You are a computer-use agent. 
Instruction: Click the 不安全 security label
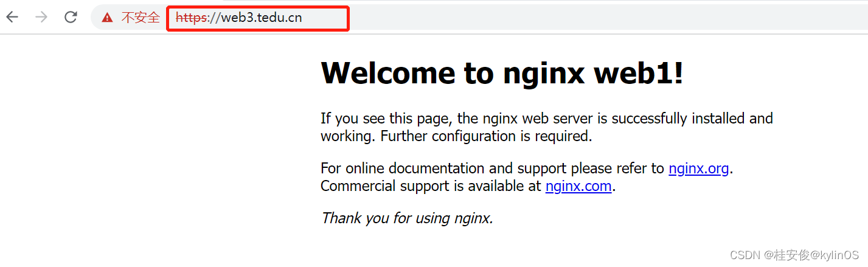pyautogui.click(x=141, y=18)
